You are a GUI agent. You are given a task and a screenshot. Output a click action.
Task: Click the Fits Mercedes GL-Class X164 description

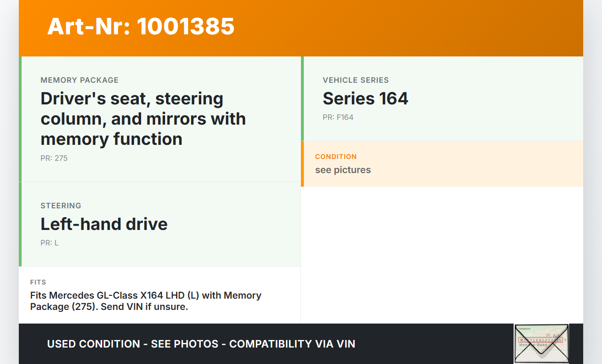[146, 301]
